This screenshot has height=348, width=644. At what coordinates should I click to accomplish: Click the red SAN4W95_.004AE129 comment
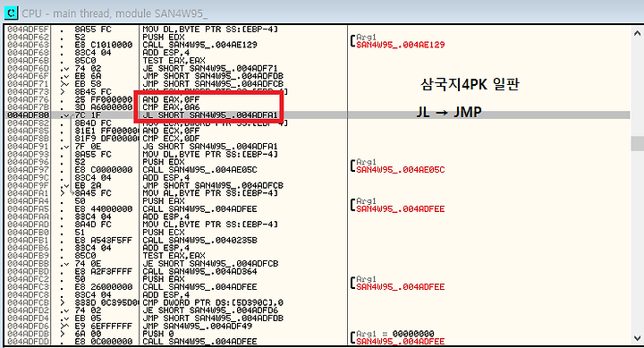(401, 45)
